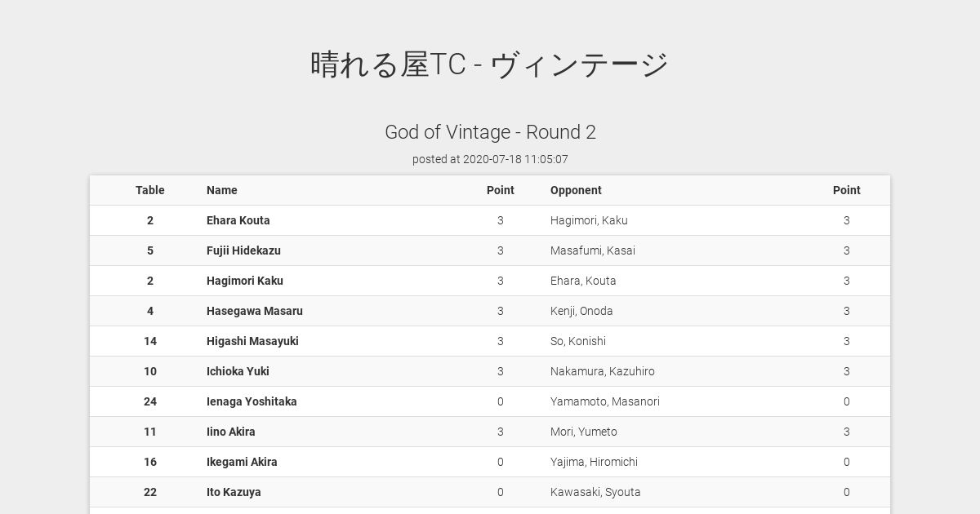Select player name Fujii Hidekazu
The image size is (980, 514).
(243, 250)
